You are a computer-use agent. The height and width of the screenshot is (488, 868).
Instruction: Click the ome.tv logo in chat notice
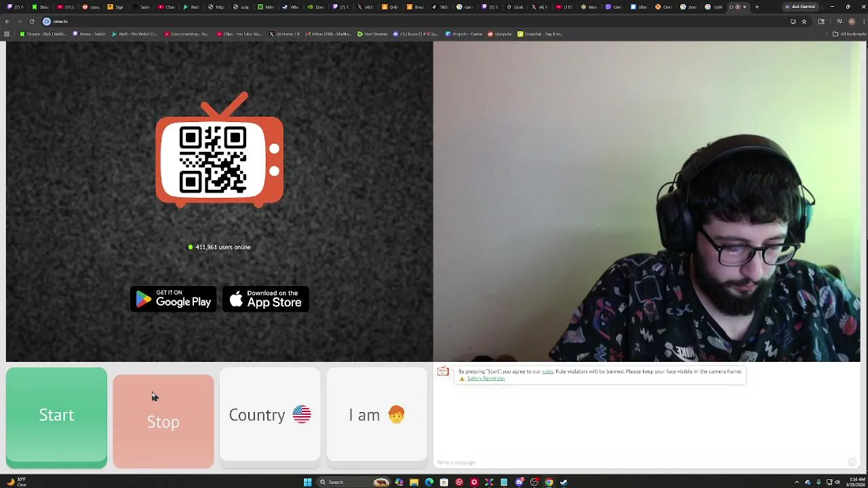443,371
